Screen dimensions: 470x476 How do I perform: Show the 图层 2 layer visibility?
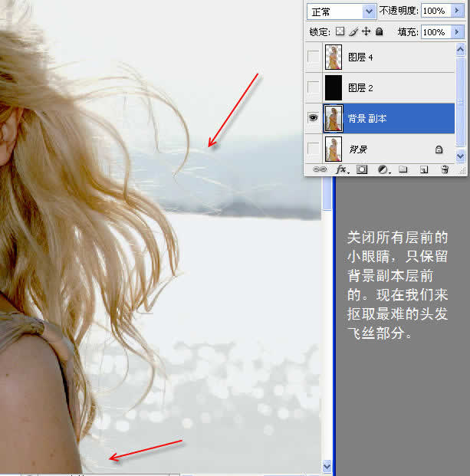coord(313,87)
